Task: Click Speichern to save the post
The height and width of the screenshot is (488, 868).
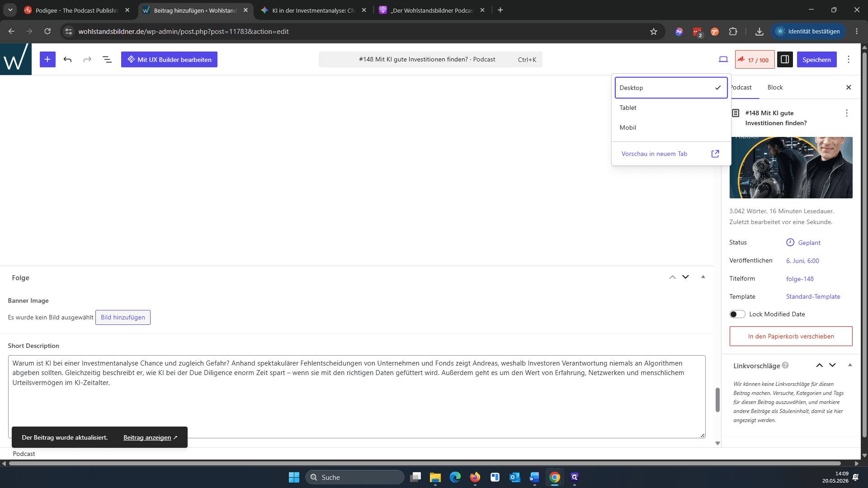Action: pos(816,60)
